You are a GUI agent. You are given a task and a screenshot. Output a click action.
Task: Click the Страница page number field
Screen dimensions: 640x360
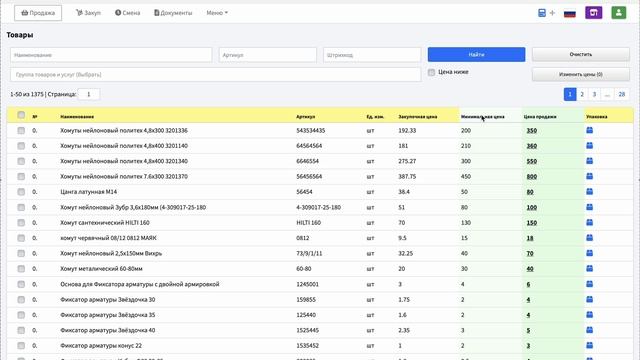pyautogui.click(x=89, y=94)
